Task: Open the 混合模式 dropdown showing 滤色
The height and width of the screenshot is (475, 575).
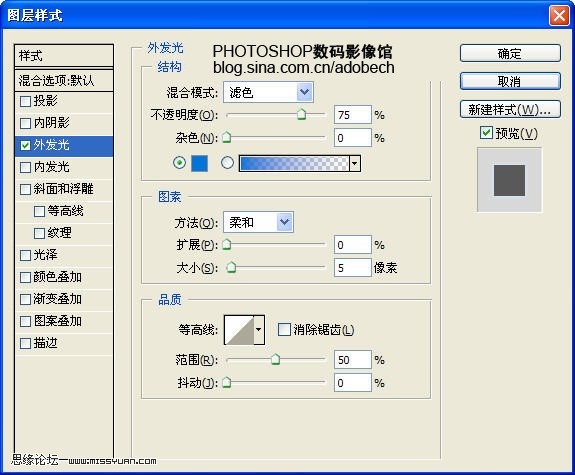Action: point(268,92)
